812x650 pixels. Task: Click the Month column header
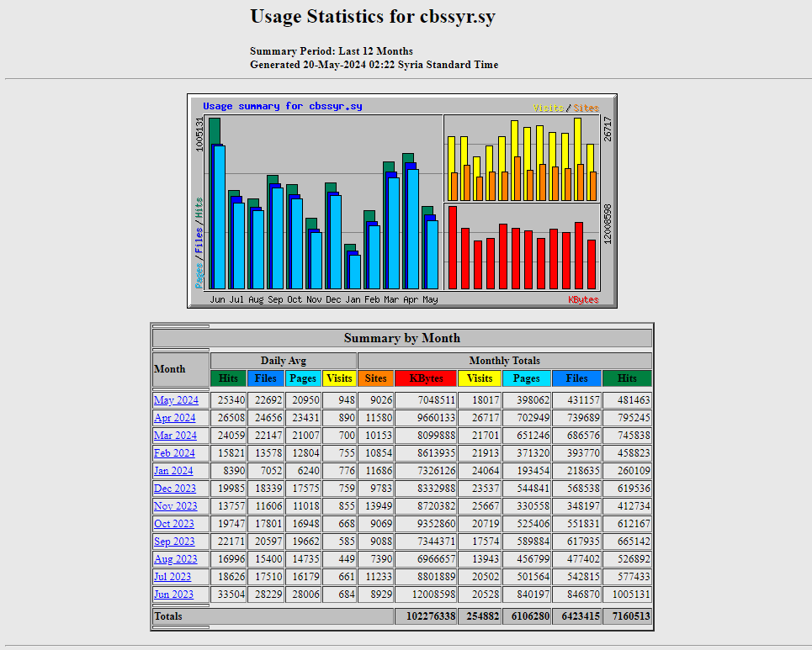[x=181, y=369]
